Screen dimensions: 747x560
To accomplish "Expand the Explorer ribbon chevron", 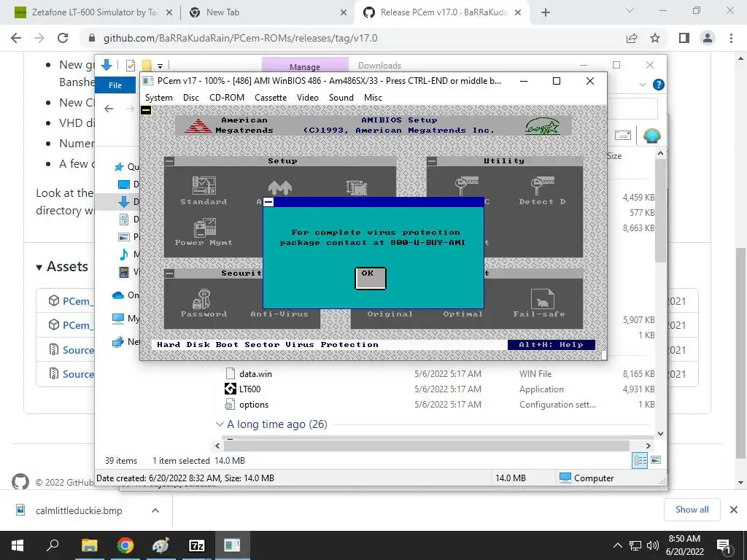I will click(642, 85).
